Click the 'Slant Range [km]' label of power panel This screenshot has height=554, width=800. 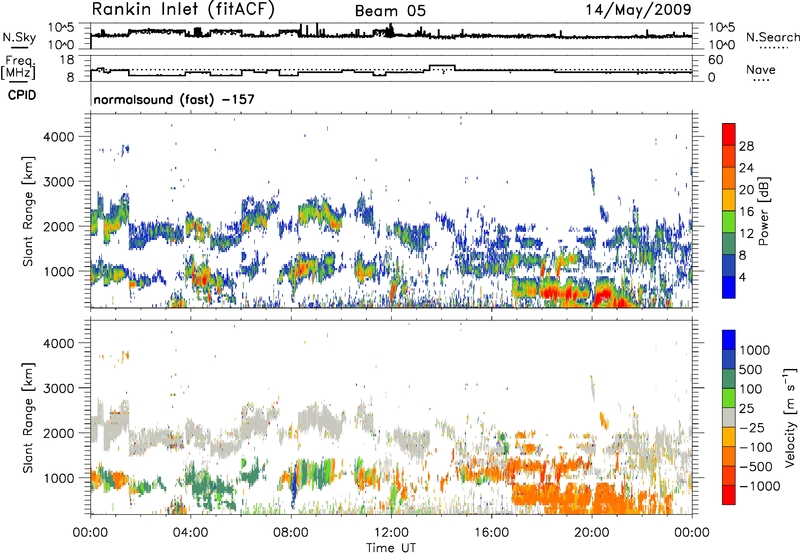coord(28,212)
